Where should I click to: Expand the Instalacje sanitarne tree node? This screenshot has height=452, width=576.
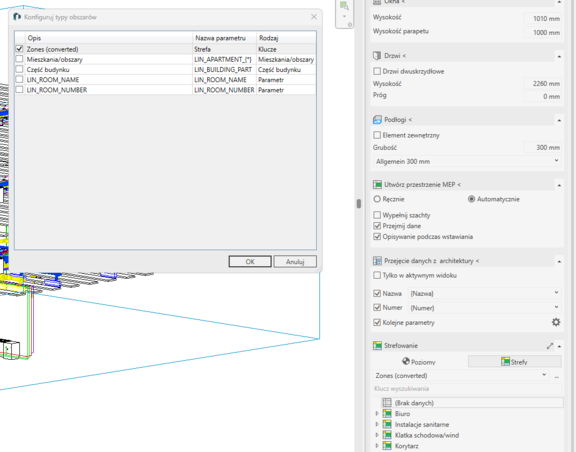(377, 424)
